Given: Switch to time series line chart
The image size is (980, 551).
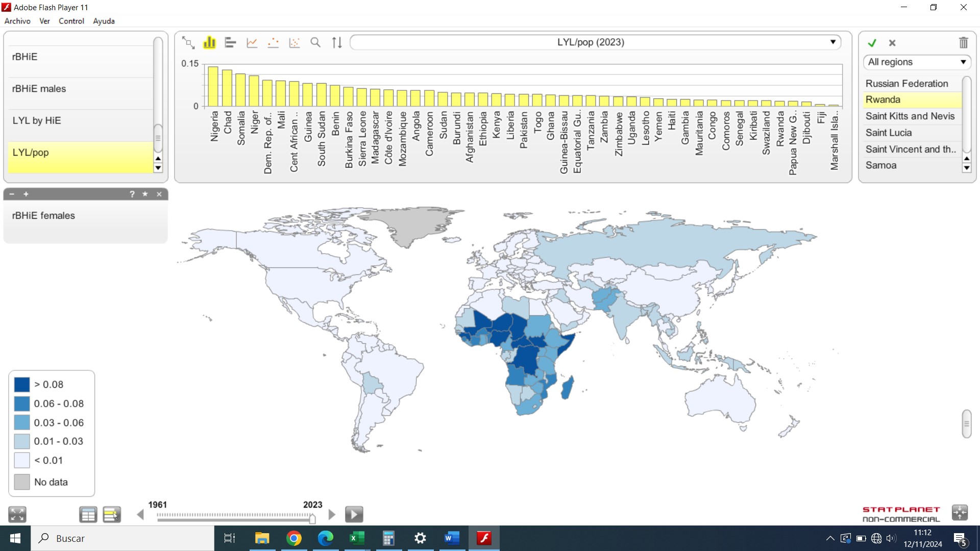Looking at the screenshot, I should (x=252, y=43).
